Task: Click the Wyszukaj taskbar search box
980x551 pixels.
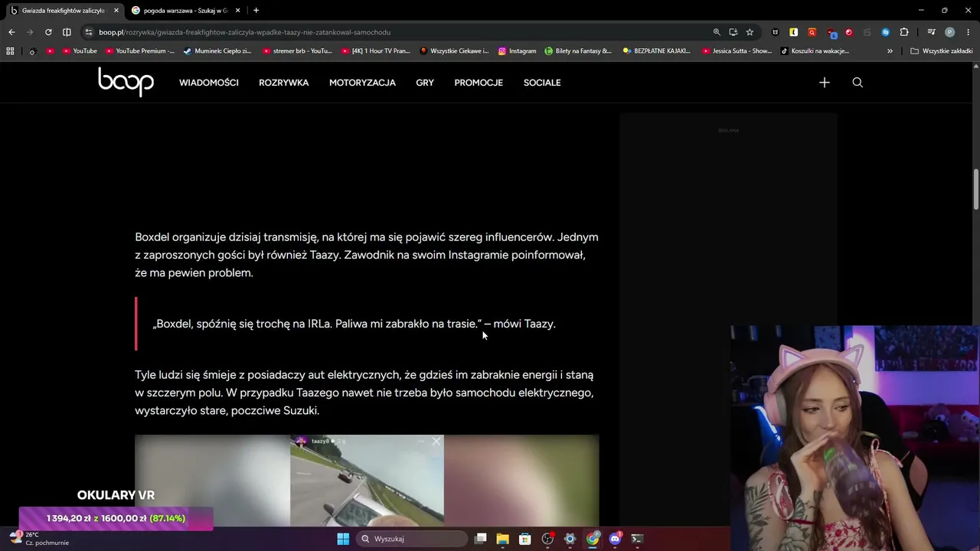Action: 412,539
